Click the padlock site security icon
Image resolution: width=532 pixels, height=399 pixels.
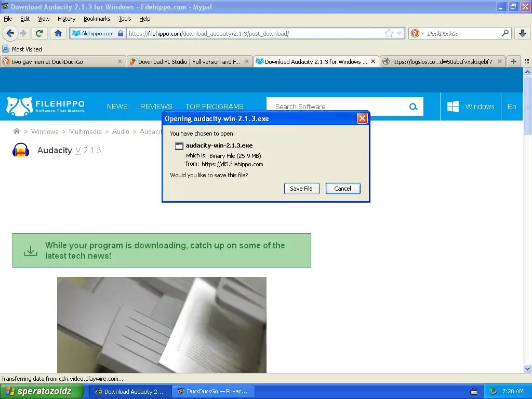click(121, 33)
